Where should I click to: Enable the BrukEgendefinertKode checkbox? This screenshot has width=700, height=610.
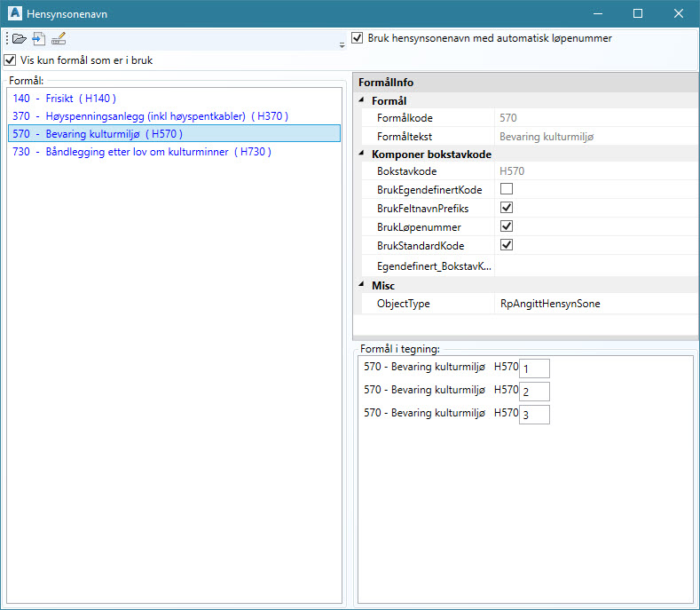tap(507, 189)
